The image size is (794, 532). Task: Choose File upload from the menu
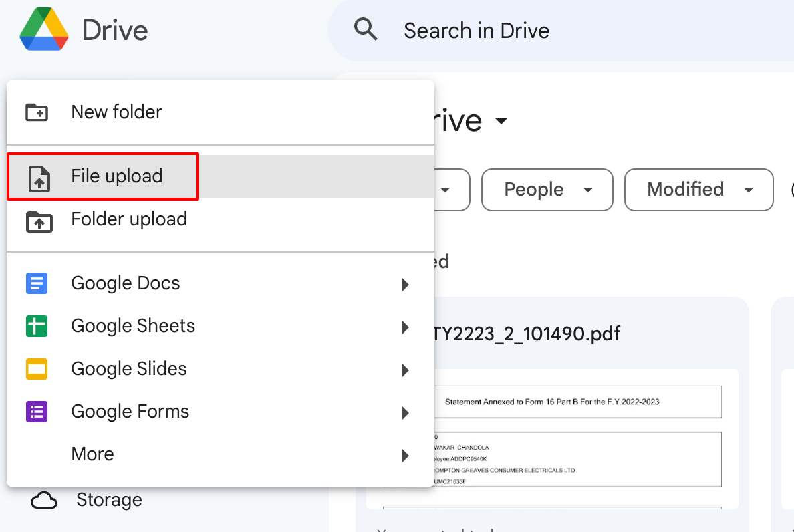point(117,176)
